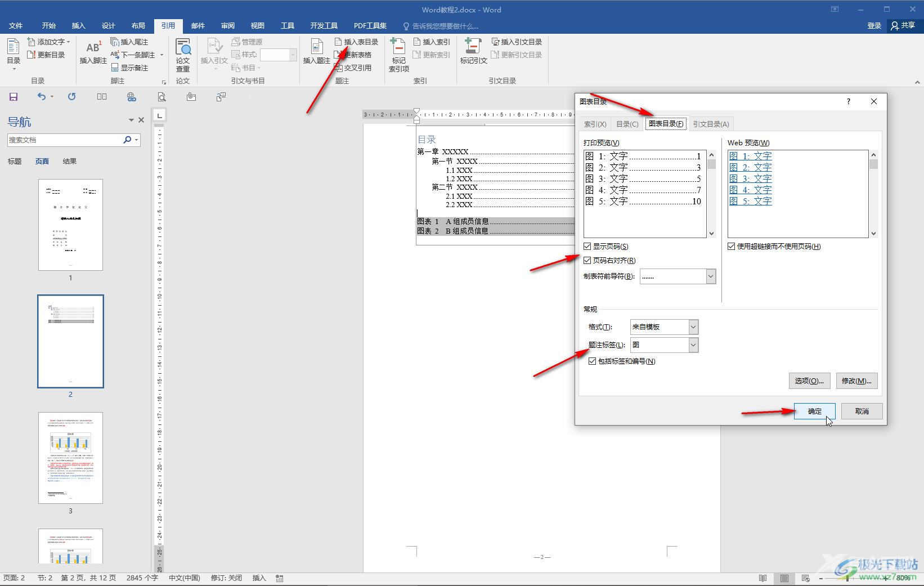
Task: Click Show Notes (显示备注)
Action: click(129, 68)
